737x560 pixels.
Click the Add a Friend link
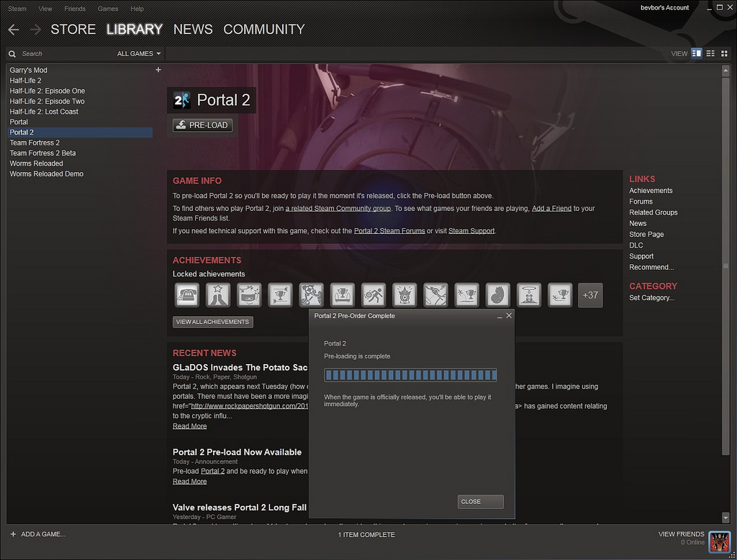coord(551,208)
